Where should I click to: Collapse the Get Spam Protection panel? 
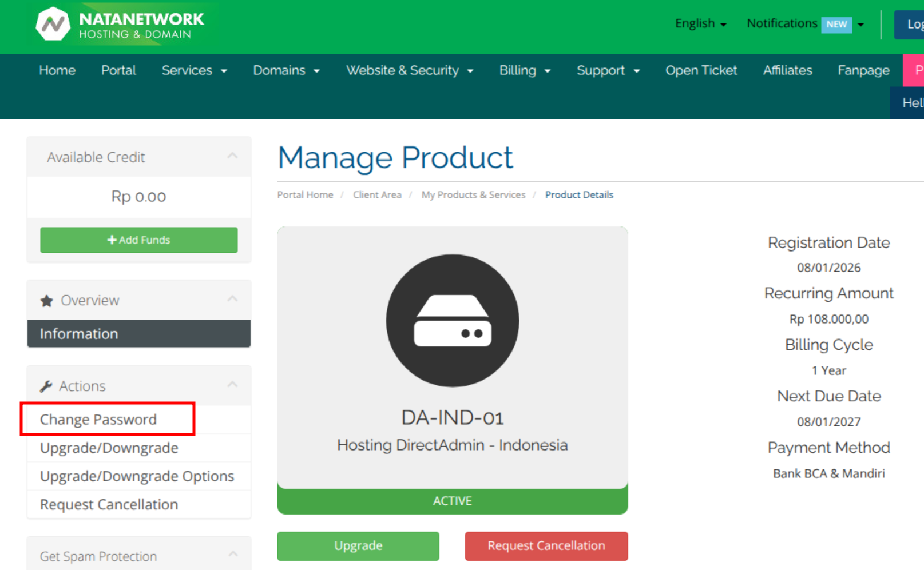[232, 555]
